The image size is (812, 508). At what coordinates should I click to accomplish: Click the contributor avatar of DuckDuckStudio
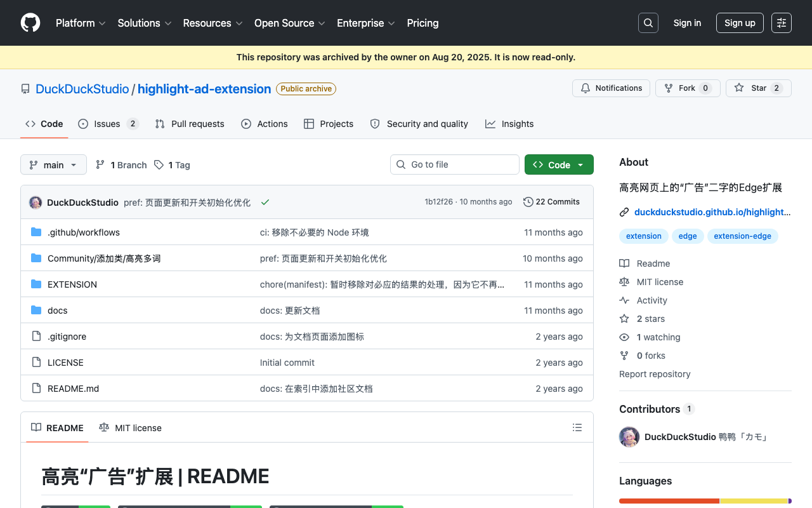629,437
